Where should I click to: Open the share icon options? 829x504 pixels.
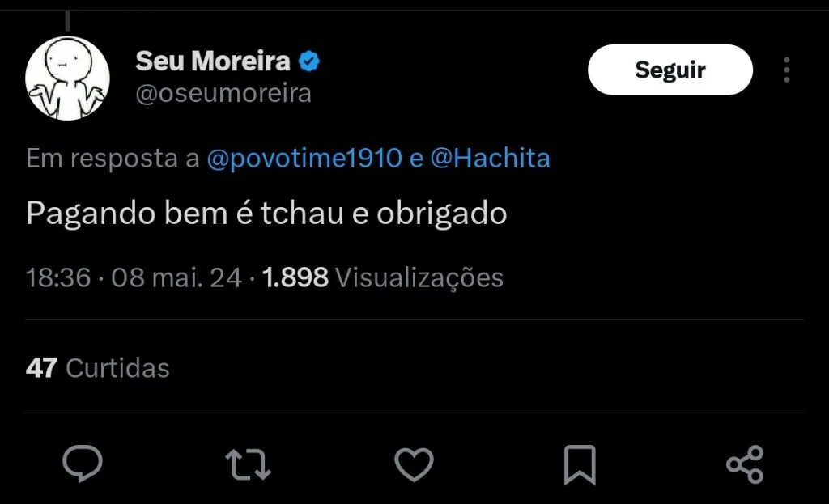point(745,464)
